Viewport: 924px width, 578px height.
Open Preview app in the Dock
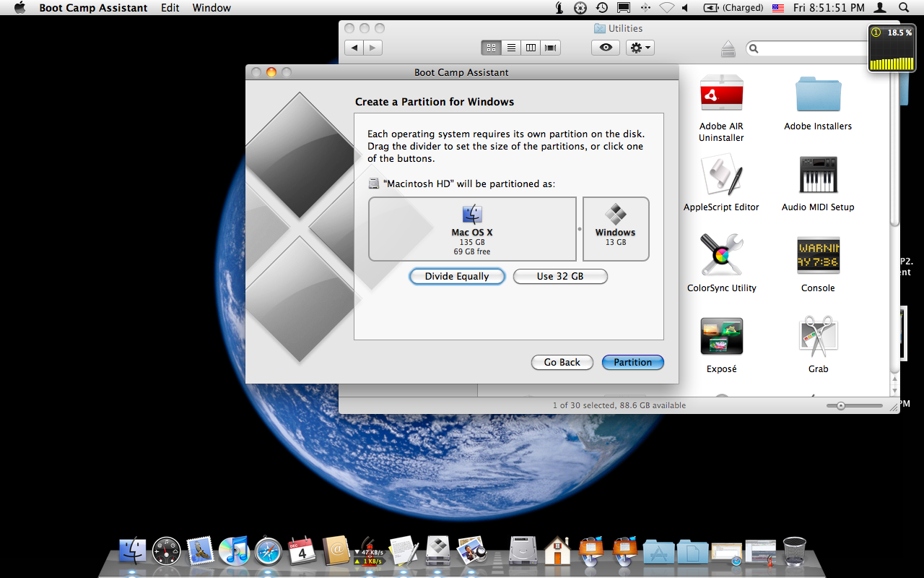(x=471, y=551)
